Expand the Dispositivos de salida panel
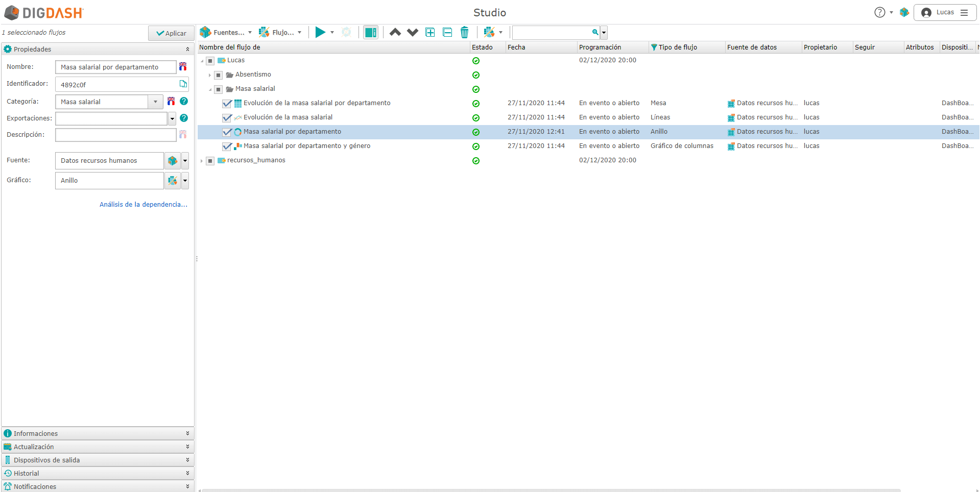Screen dimensions: 980x492 (x=97, y=460)
